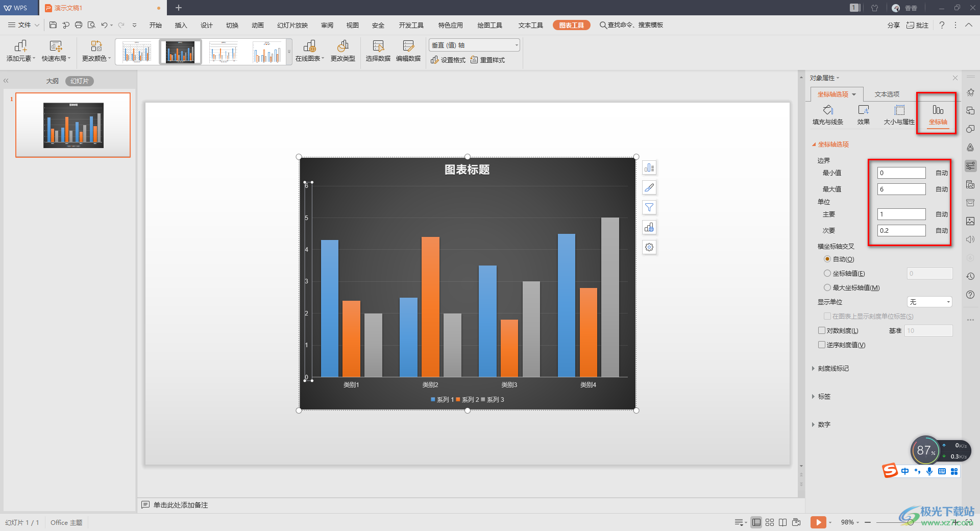The height and width of the screenshot is (531, 980).
Task: Open the 坐标轴 axis section icon
Action: point(938,115)
